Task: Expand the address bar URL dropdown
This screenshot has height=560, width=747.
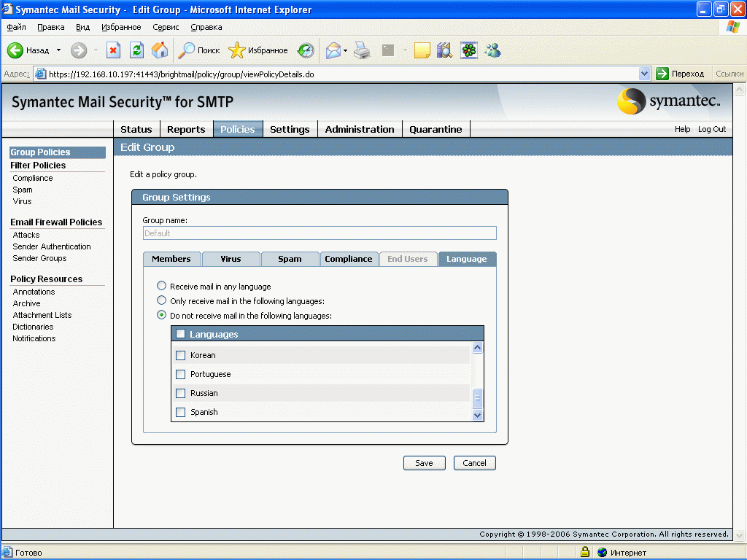Action: point(644,74)
